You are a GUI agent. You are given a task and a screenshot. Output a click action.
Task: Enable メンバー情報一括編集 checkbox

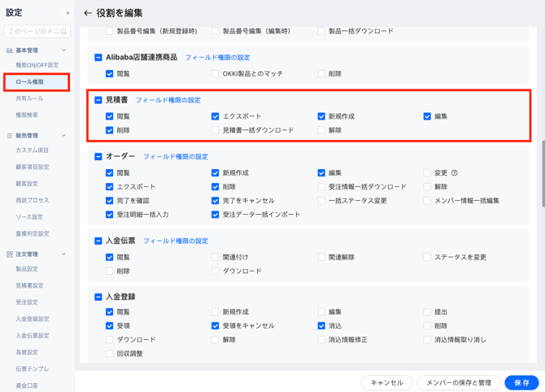427,201
